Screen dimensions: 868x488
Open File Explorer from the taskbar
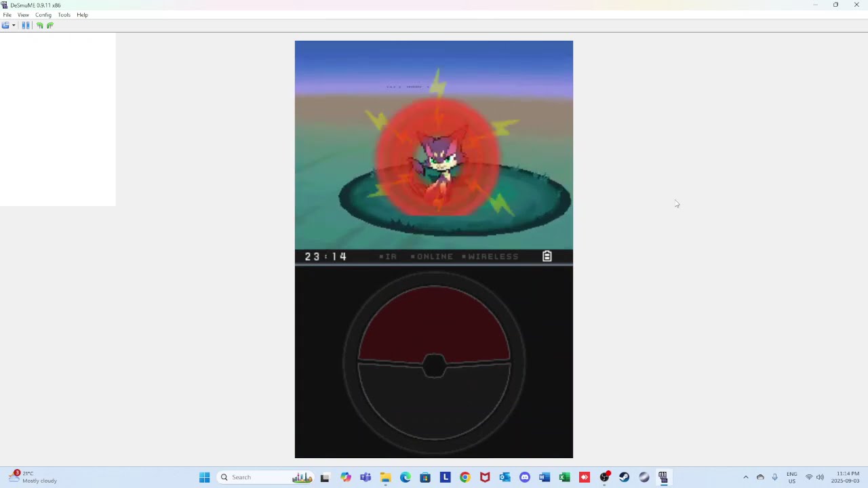[385, 477]
